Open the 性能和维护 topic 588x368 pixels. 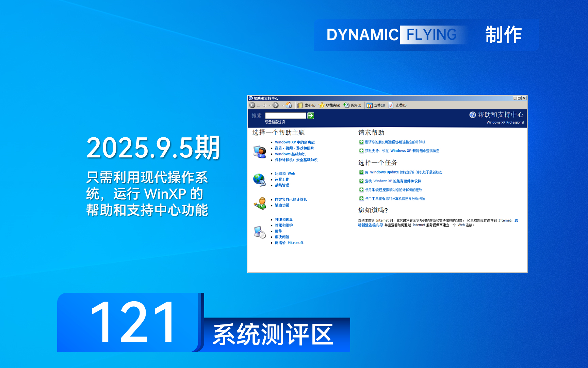pyautogui.click(x=284, y=225)
